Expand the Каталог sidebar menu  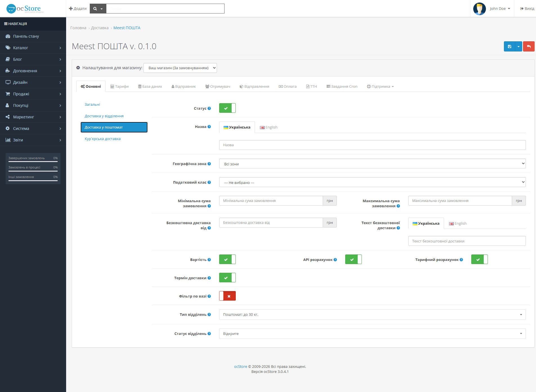point(33,48)
